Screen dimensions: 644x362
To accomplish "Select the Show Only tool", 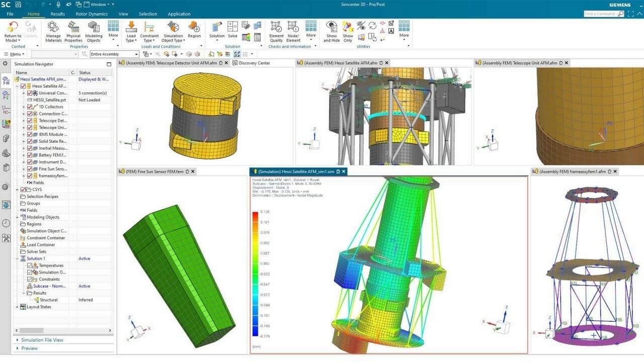I will click(348, 33).
